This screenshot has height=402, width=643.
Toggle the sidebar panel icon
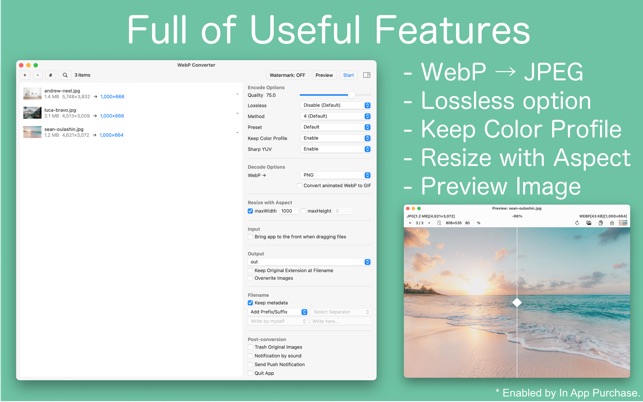coord(367,75)
